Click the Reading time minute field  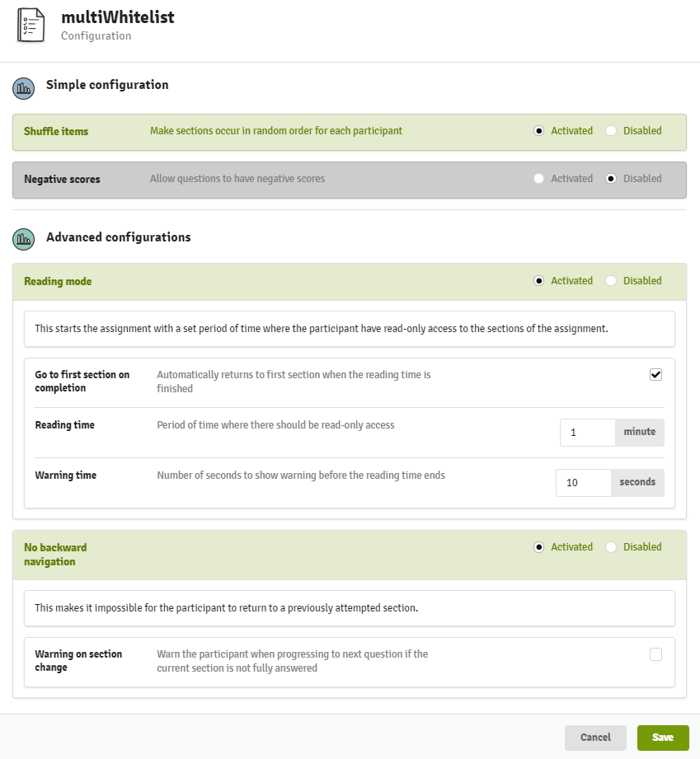pyautogui.click(x=588, y=433)
